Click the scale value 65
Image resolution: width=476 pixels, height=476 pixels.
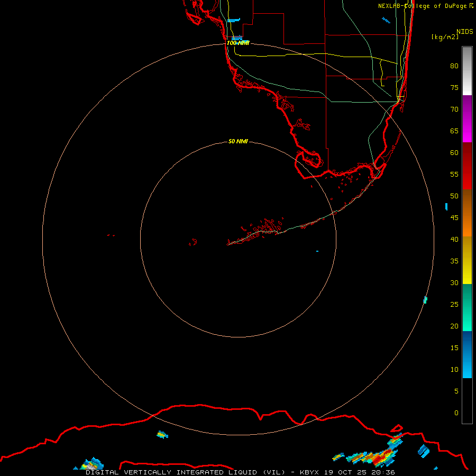tap(454, 131)
